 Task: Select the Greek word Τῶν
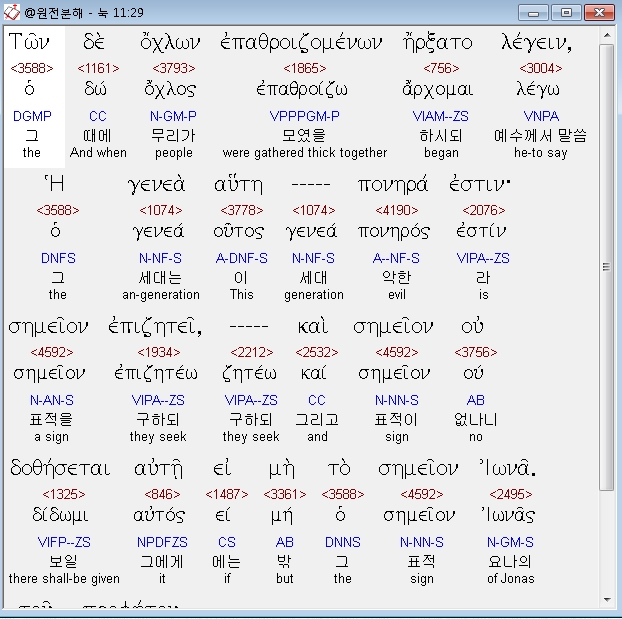29,41
